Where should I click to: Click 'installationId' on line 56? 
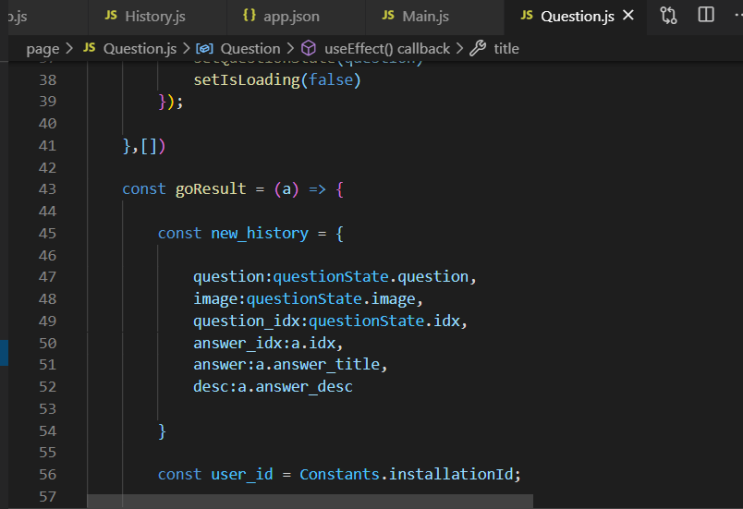pyautogui.click(x=451, y=474)
